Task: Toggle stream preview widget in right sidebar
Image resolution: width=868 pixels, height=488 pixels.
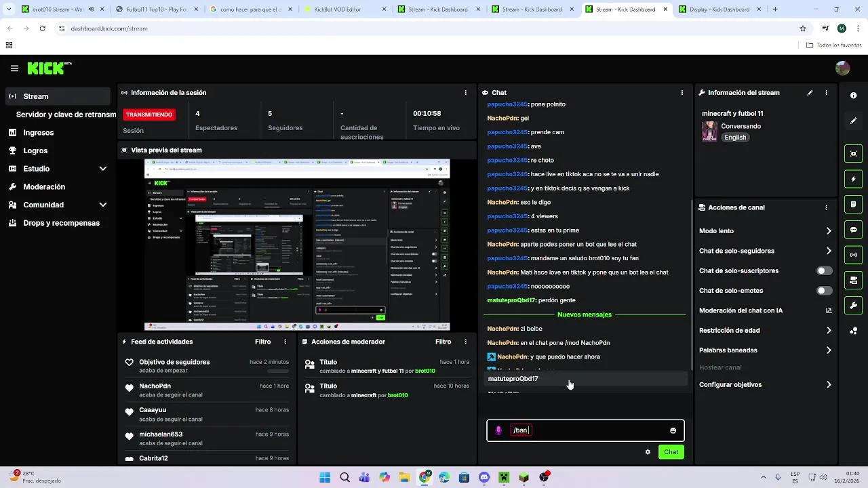Action: point(853,154)
